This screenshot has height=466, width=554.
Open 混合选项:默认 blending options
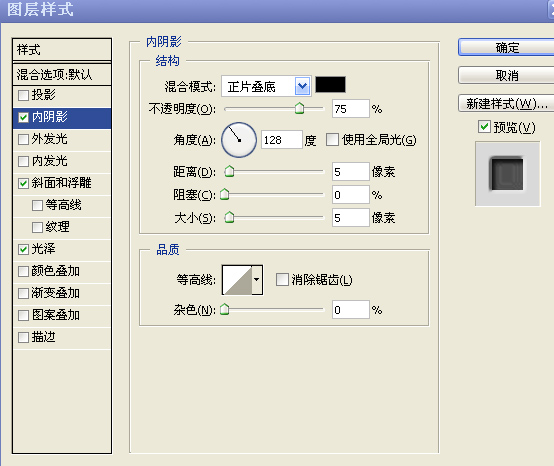[x=62, y=75]
